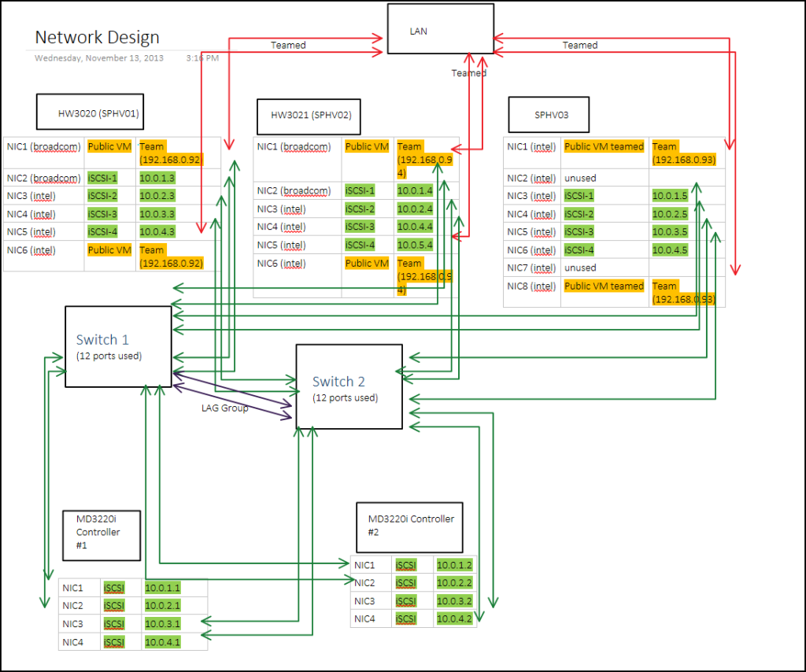Select the MD3220i Controller #2 box
This screenshot has width=806, height=672.
point(409,527)
